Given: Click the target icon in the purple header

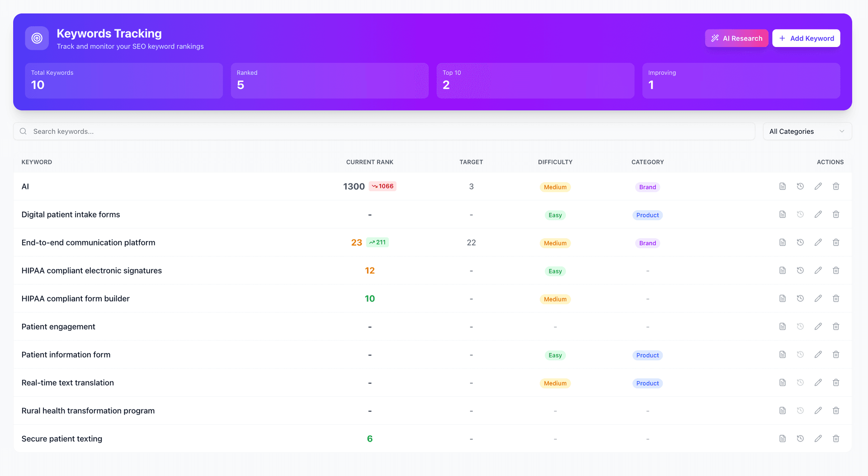Looking at the screenshot, I should pyautogui.click(x=37, y=38).
